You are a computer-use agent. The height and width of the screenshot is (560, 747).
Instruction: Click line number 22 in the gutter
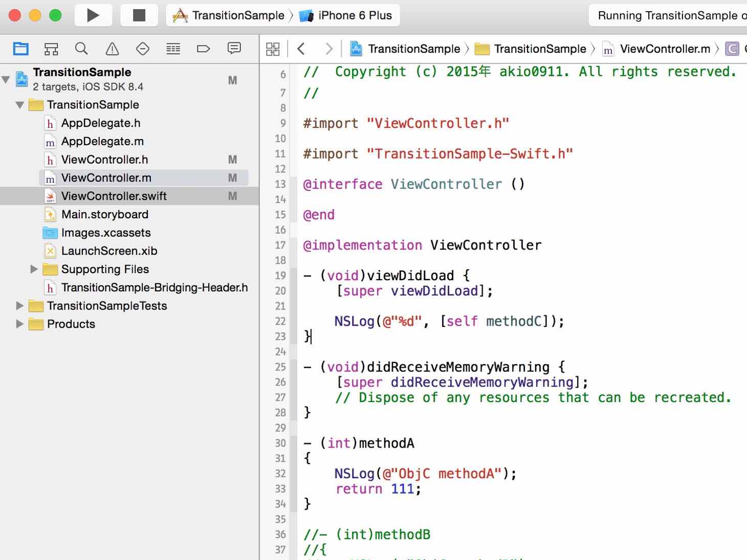280,321
